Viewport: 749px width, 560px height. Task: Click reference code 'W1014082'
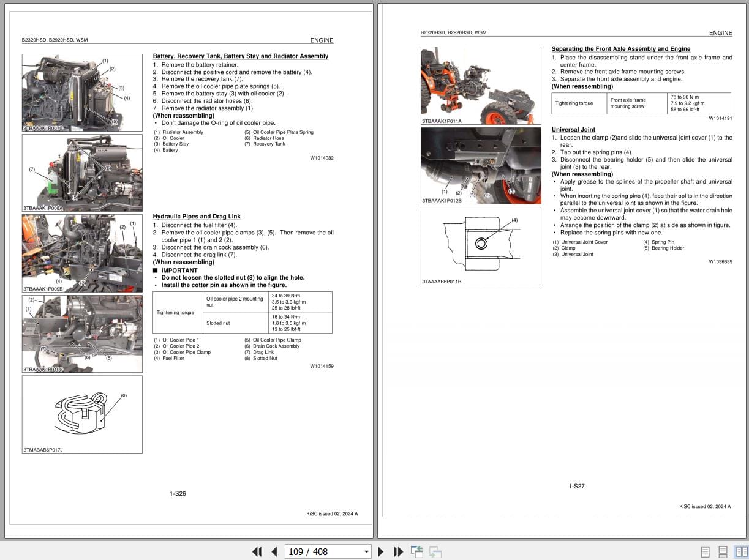click(322, 158)
